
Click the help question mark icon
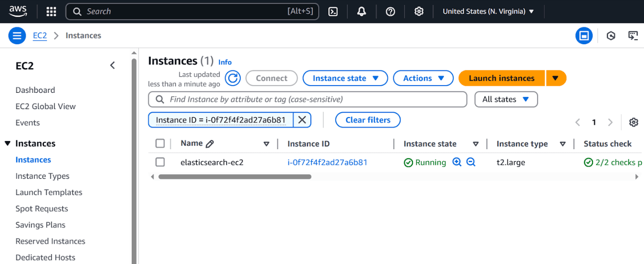[391, 12]
